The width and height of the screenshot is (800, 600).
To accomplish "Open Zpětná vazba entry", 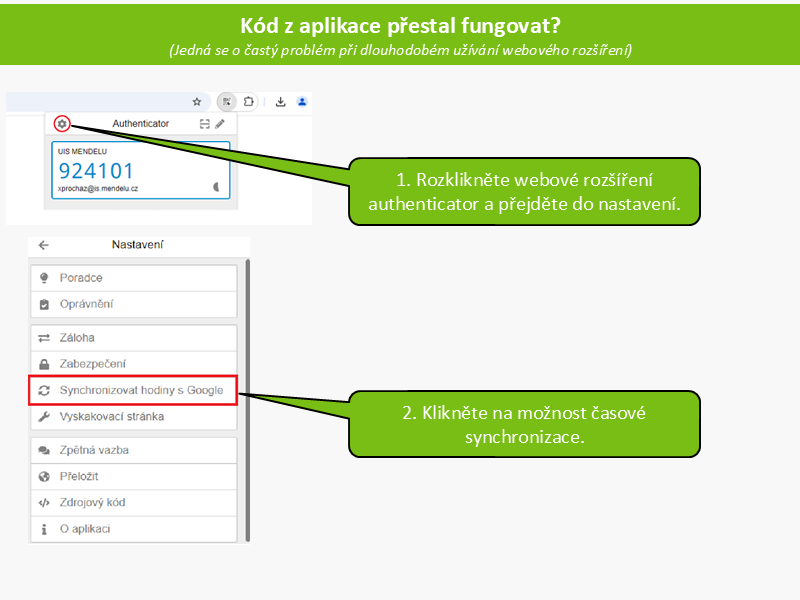I will pyautogui.click(x=134, y=450).
